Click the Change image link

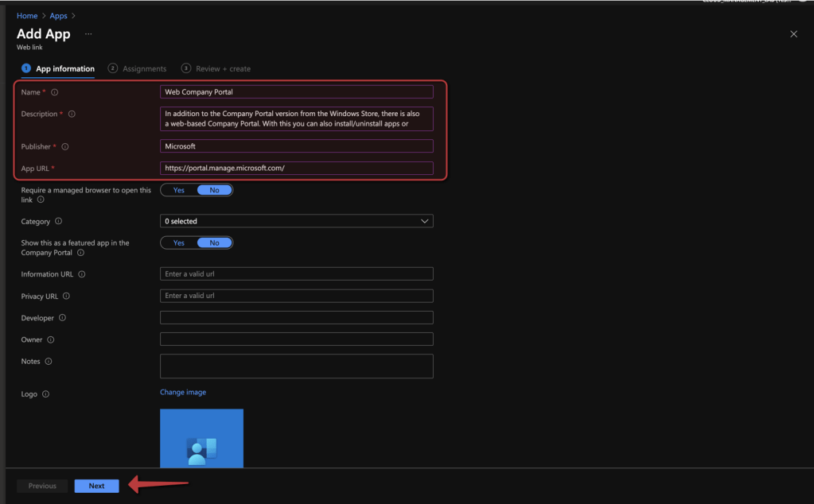coord(183,392)
